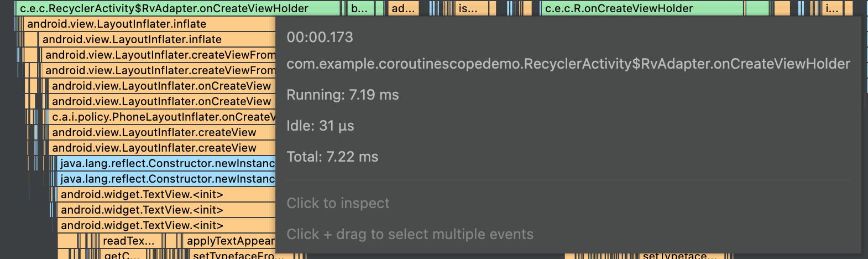Click the green "b..." flame bar

(x=359, y=8)
